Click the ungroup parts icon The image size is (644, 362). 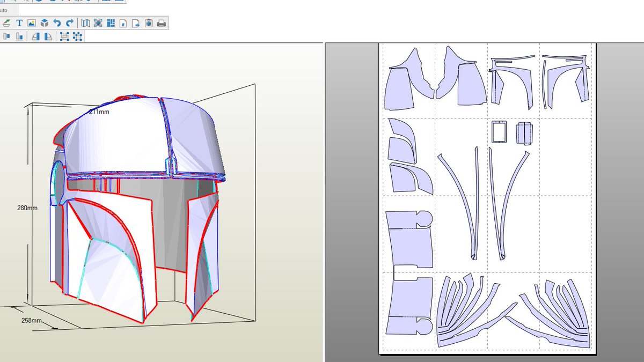tap(77, 36)
